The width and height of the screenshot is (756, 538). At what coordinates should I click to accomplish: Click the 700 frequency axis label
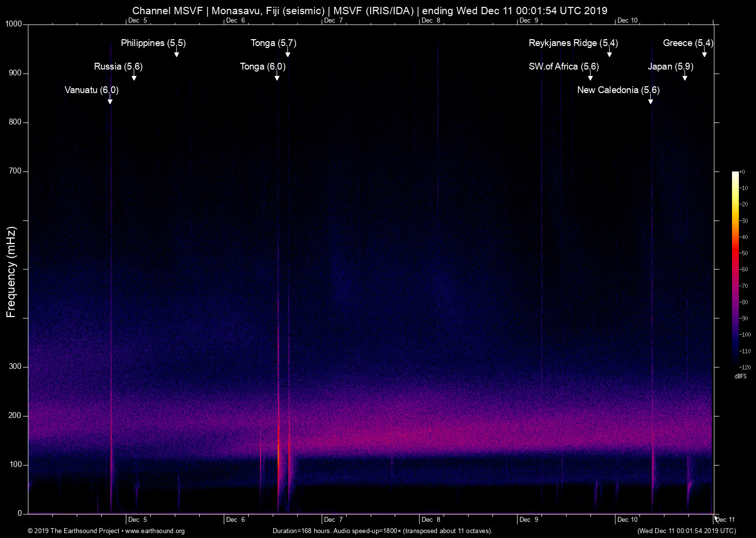coord(16,171)
